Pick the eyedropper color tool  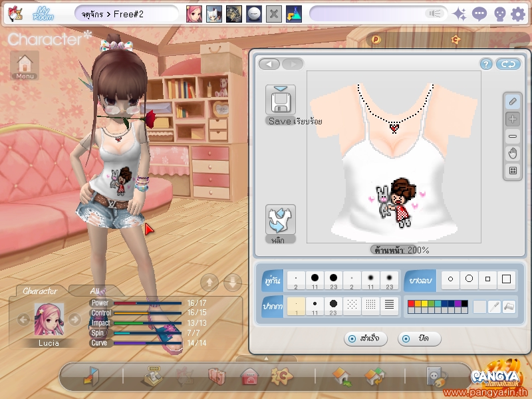pos(494,307)
